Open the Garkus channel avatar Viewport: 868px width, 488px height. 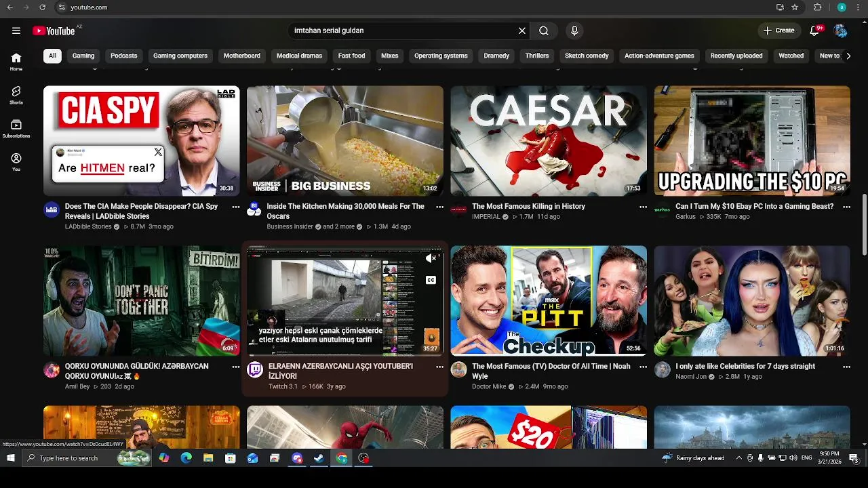coord(663,209)
